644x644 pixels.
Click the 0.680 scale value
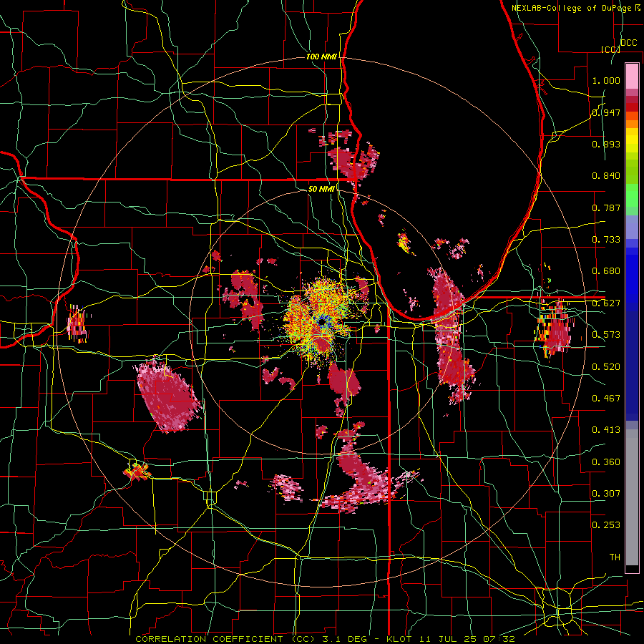point(606,271)
